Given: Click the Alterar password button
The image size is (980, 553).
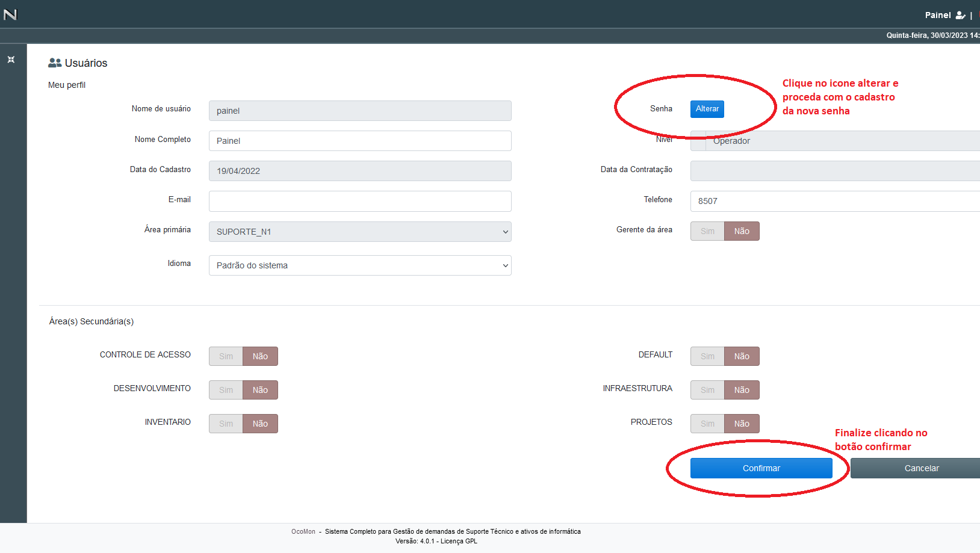Looking at the screenshot, I should click(707, 109).
